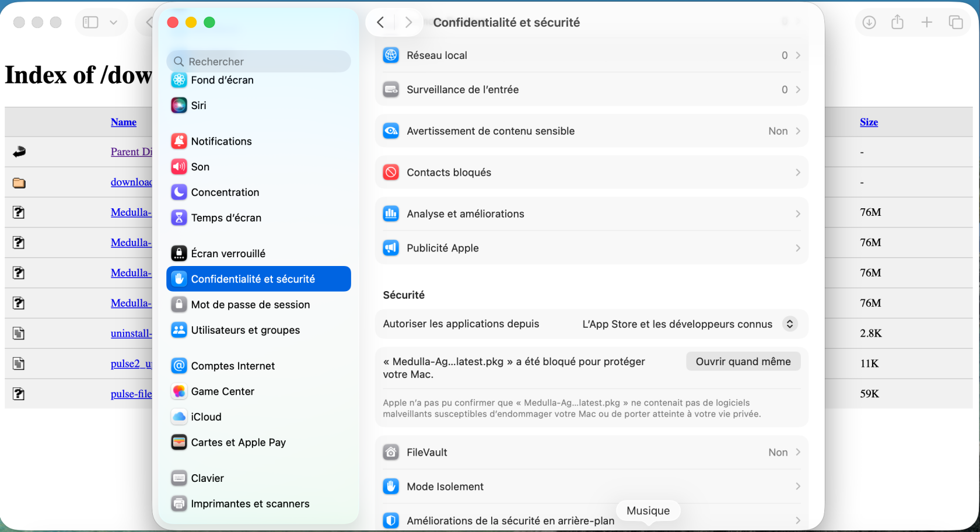Click the Mode Isolement hand icon

[x=391, y=487]
